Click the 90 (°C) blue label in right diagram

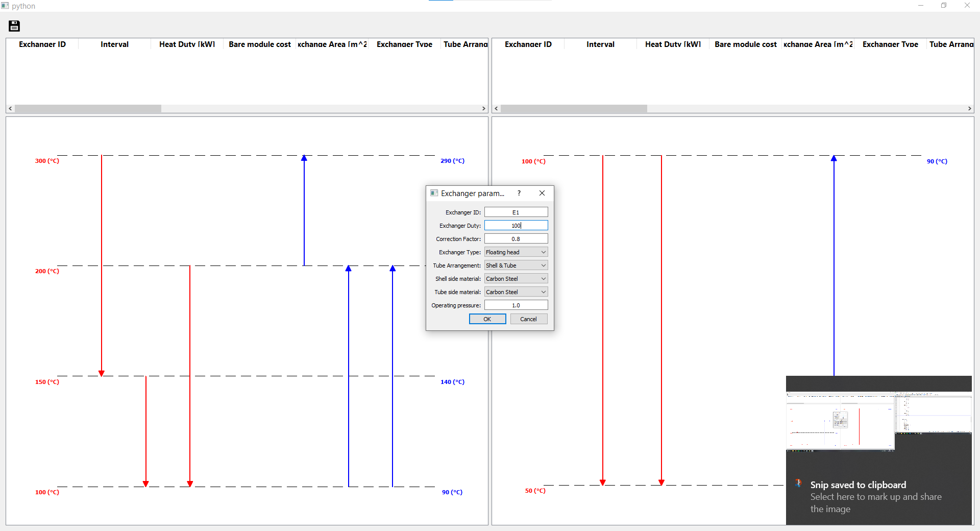[x=937, y=161]
